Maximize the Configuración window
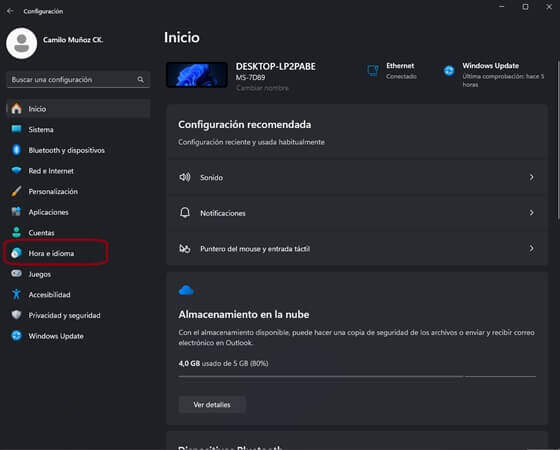Screen dimensions: 560x450 click(x=525, y=7)
